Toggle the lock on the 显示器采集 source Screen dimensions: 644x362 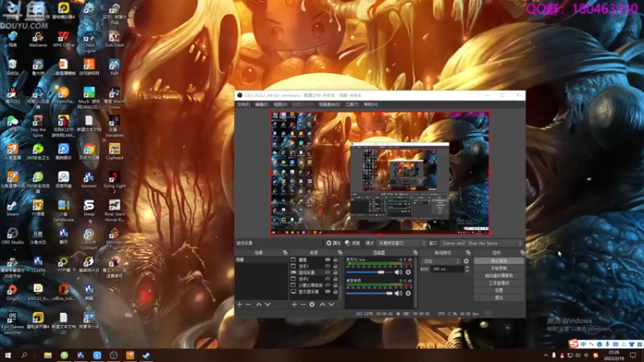click(335, 291)
